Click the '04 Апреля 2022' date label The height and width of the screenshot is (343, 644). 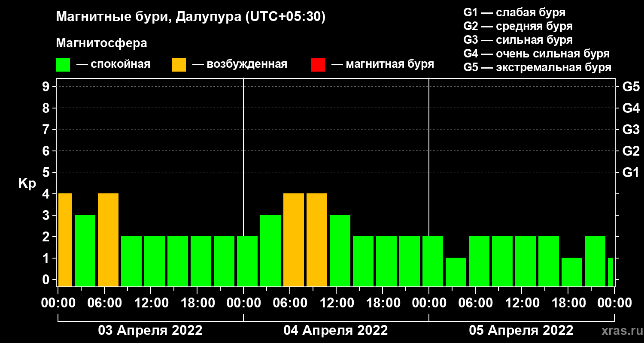click(x=336, y=331)
